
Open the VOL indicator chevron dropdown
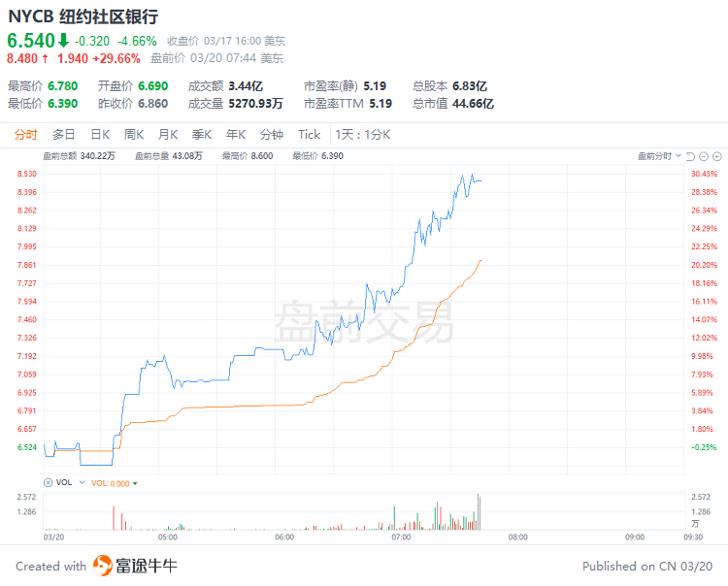click(82, 483)
